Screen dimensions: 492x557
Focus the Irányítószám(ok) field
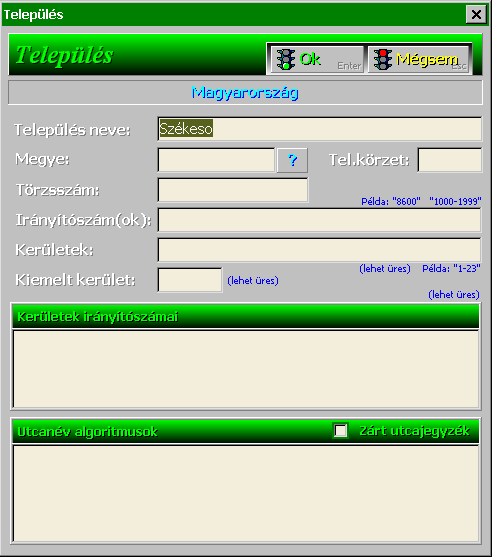[x=319, y=220]
